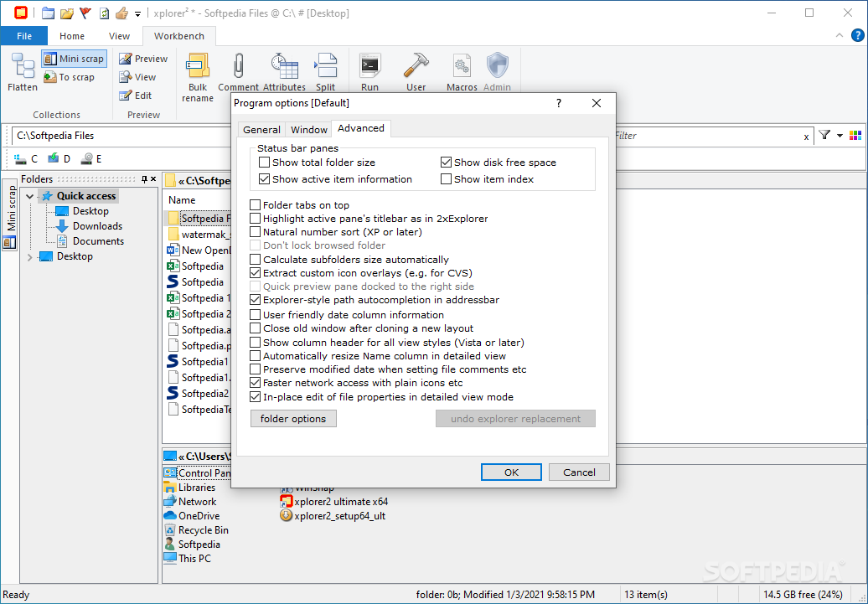Click the new folder icon in title bar
Viewport: 868px width, 604px height.
point(48,13)
